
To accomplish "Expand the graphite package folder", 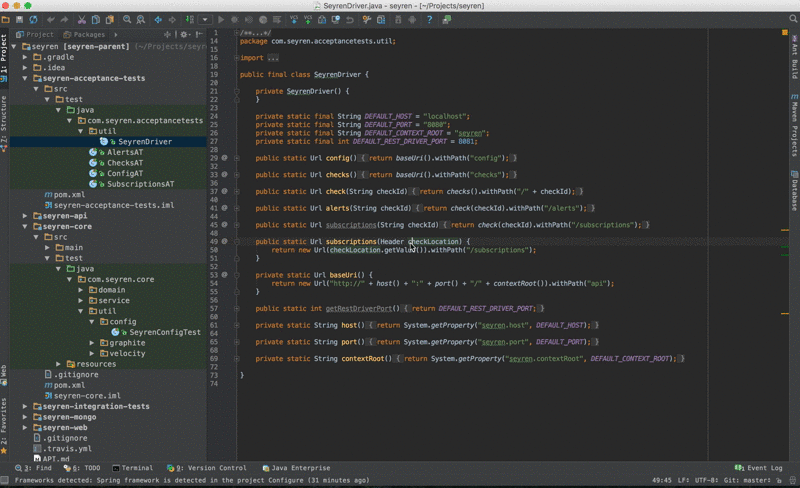I will point(92,343).
